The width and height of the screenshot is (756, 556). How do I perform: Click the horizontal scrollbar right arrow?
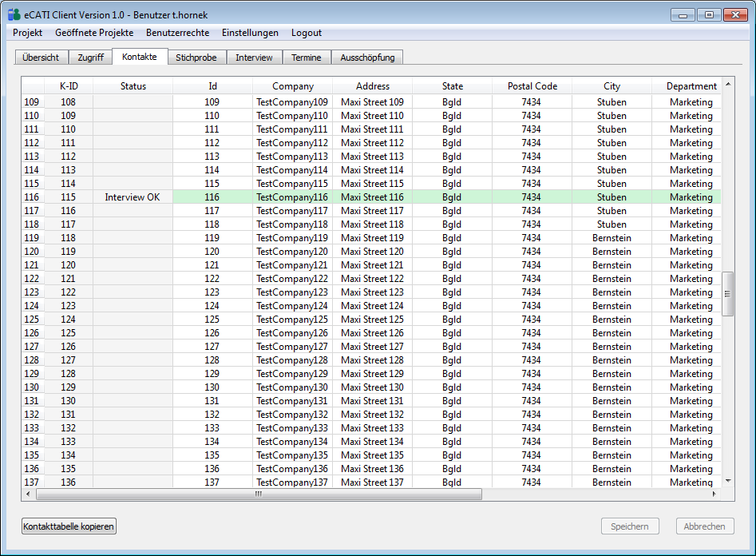click(714, 494)
